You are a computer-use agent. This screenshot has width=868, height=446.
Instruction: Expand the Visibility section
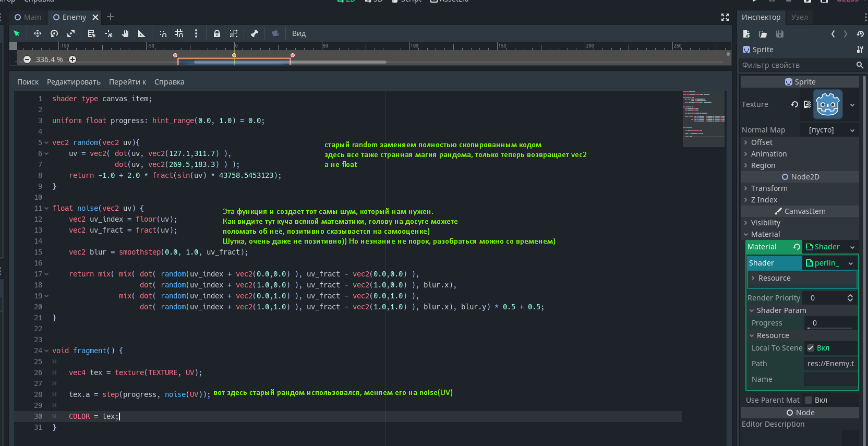pos(765,223)
